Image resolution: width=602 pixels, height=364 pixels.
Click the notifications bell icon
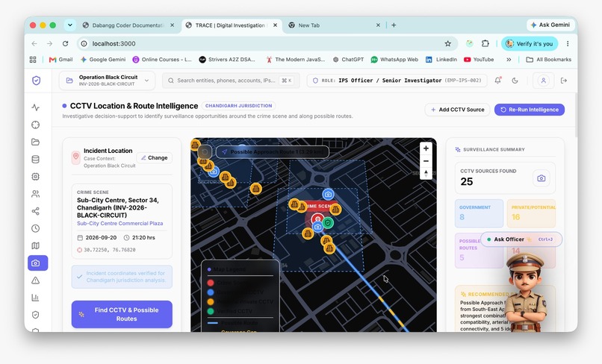pyautogui.click(x=497, y=81)
